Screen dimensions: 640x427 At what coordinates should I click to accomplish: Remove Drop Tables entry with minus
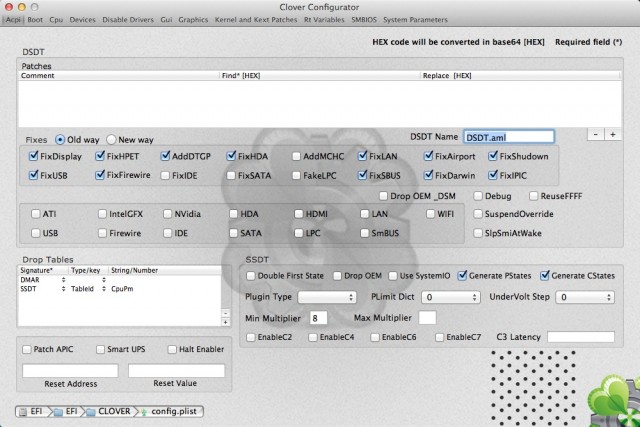pyautogui.click(x=225, y=314)
